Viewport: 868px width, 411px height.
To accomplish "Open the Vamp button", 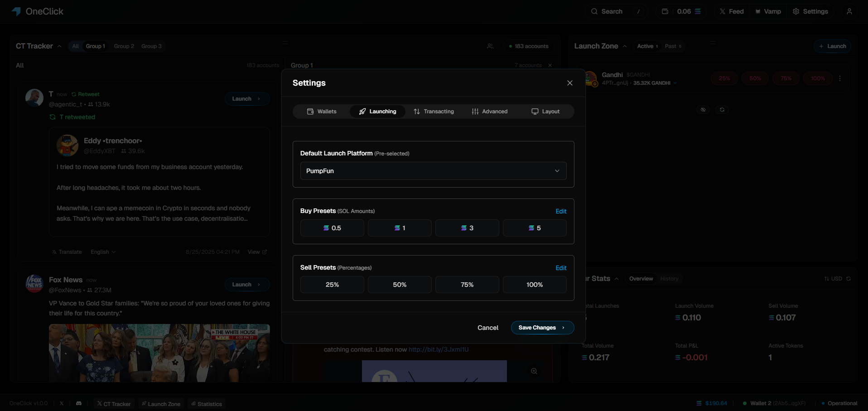I will [x=768, y=11].
